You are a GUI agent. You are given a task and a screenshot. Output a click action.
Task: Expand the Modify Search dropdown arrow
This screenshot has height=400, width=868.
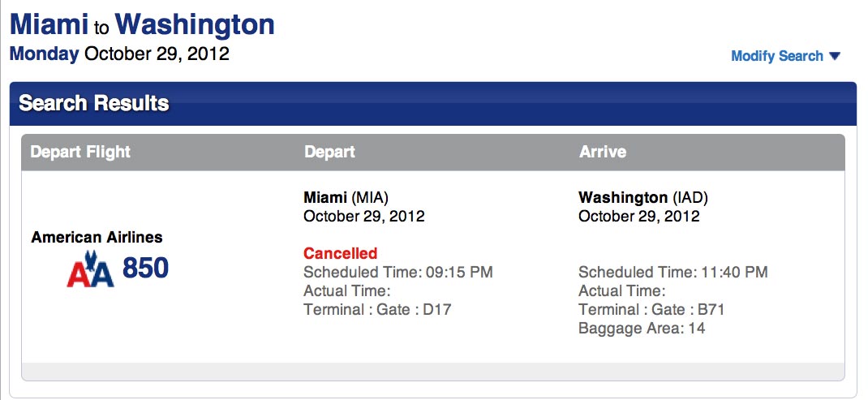pyautogui.click(x=835, y=56)
